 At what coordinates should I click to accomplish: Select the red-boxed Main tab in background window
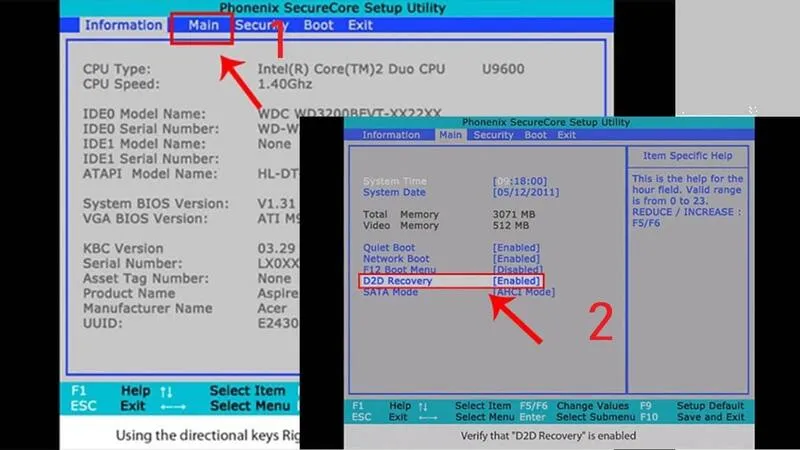202,26
